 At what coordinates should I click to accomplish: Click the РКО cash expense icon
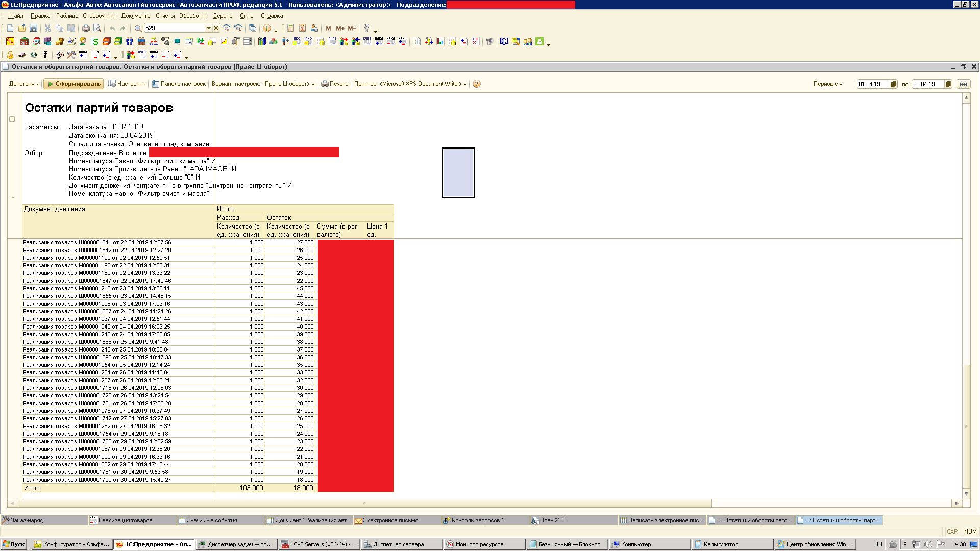pyautogui.click(x=308, y=41)
